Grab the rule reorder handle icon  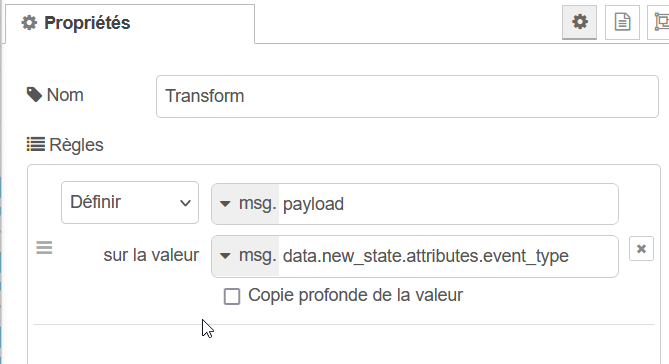(44, 248)
